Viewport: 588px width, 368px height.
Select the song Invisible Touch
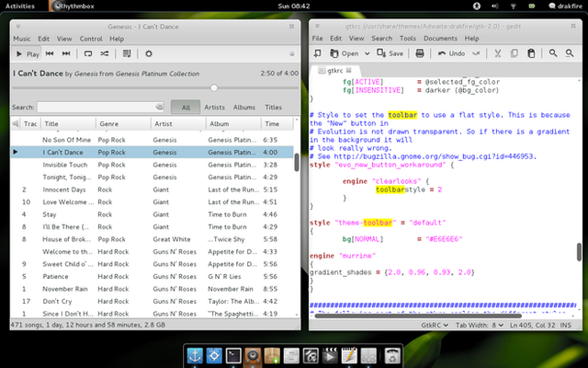point(152,165)
